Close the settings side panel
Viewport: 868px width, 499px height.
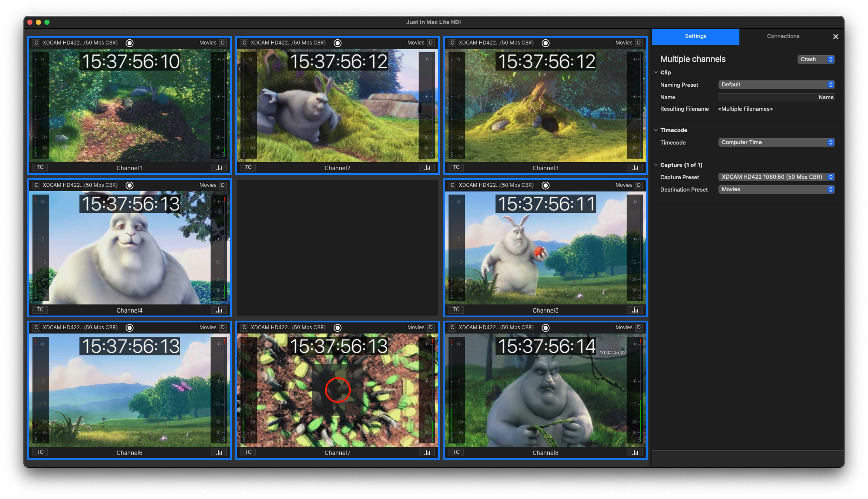[x=836, y=37]
